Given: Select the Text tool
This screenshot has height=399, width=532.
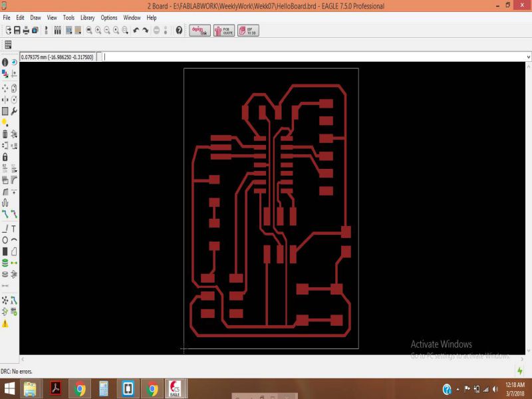Looking at the screenshot, I should [x=14, y=229].
